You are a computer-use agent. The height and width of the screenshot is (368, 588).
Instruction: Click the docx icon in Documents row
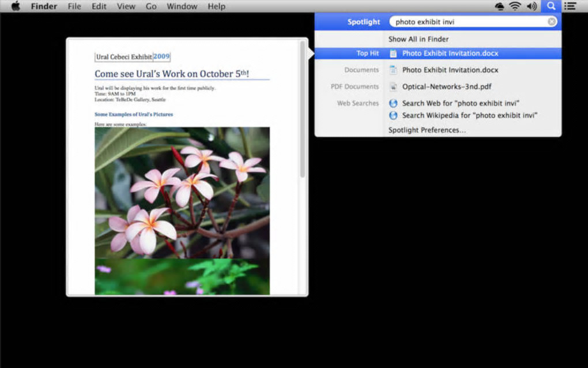pos(393,70)
